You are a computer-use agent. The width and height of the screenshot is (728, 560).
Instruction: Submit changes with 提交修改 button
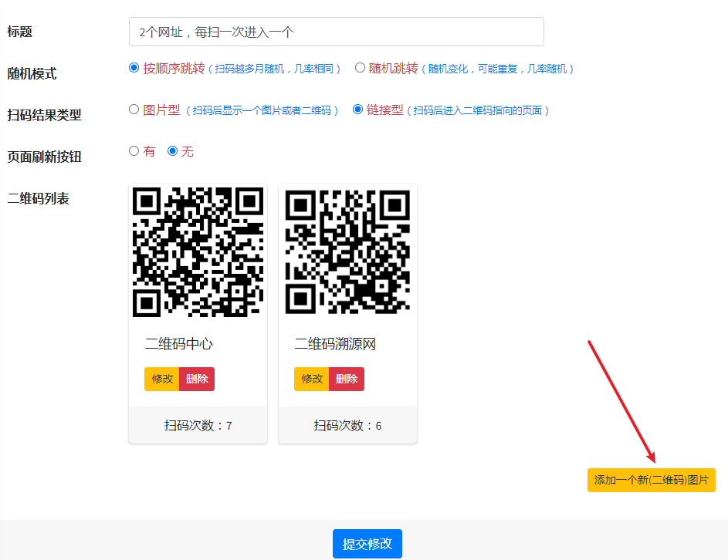367,544
